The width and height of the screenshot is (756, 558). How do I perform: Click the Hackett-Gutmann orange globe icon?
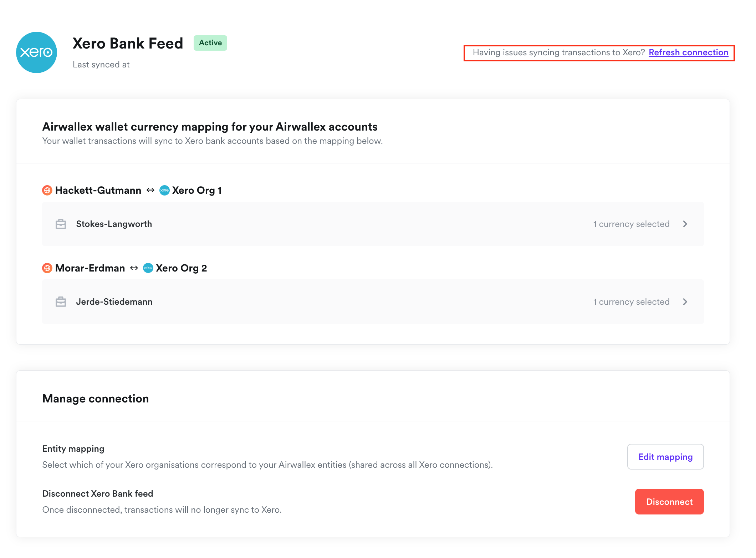pos(47,190)
